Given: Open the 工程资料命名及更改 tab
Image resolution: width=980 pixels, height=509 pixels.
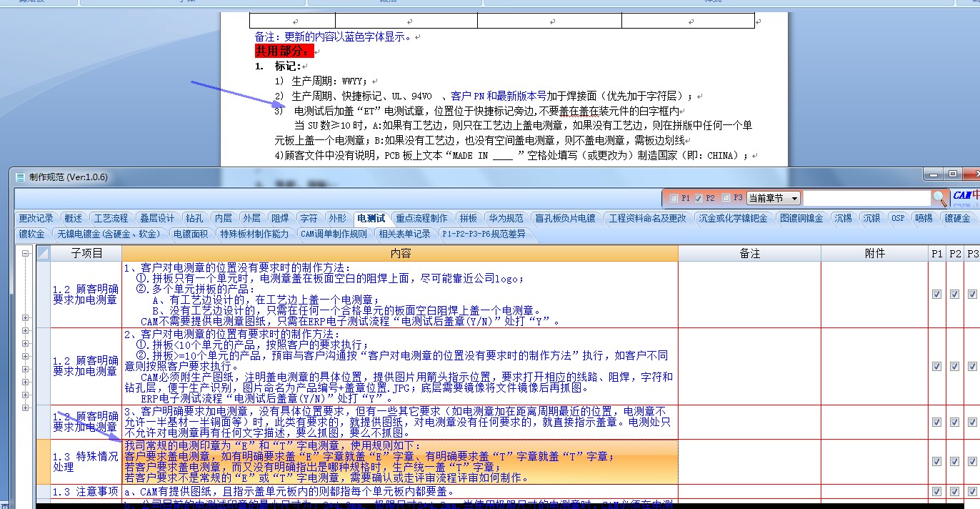Looking at the screenshot, I should point(648,218).
